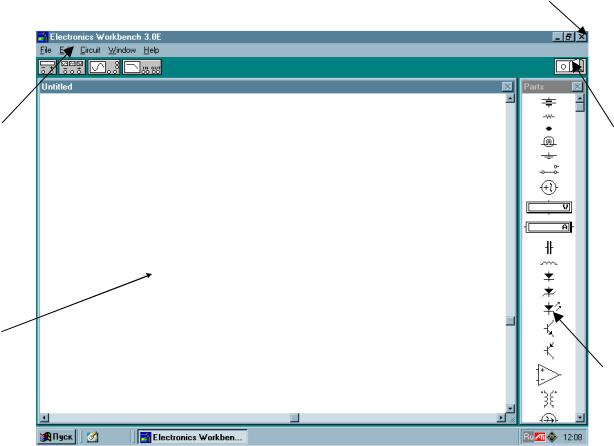This screenshot has height=446, width=614.
Task: Pick the plain diode symbol in Parts
Action: tap(549, 277)
